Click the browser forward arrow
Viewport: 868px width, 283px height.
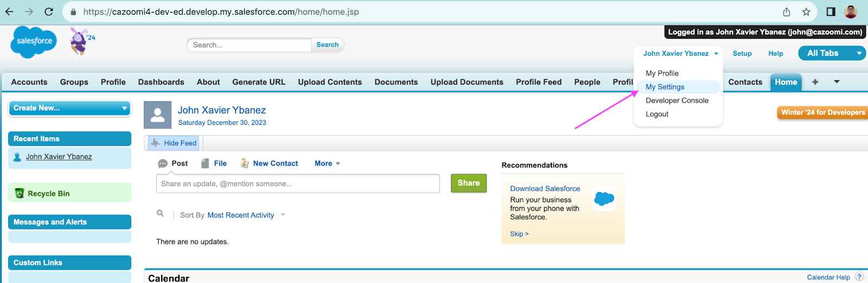(29, 11)
